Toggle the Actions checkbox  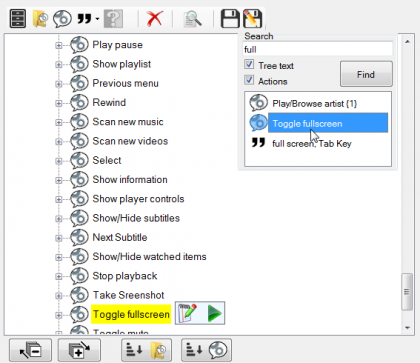[x=249, y=80]
